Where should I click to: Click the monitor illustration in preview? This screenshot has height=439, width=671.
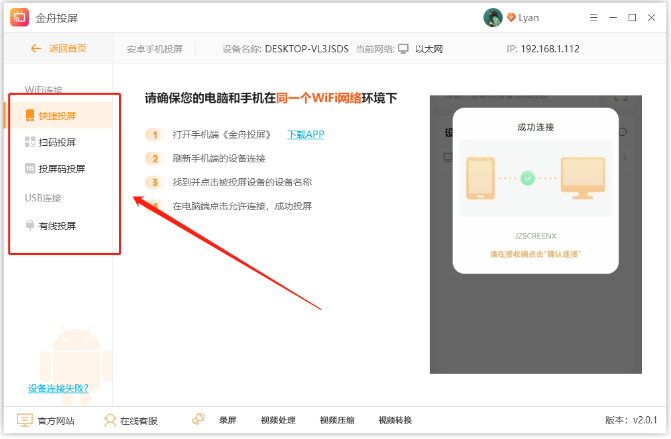(x=583, y=178)
